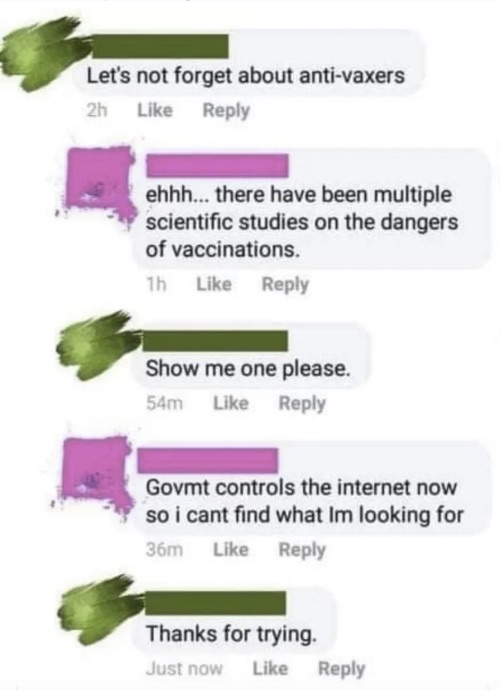This screenshot has height=690, width=500.
Task: Reply to the "Thanks for trying." comment
Action: [x=342, y=669]
